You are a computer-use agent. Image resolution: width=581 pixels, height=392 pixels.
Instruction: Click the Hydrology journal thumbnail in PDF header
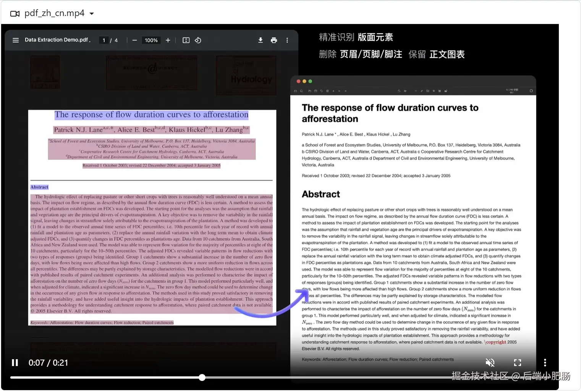coord(246,75)
